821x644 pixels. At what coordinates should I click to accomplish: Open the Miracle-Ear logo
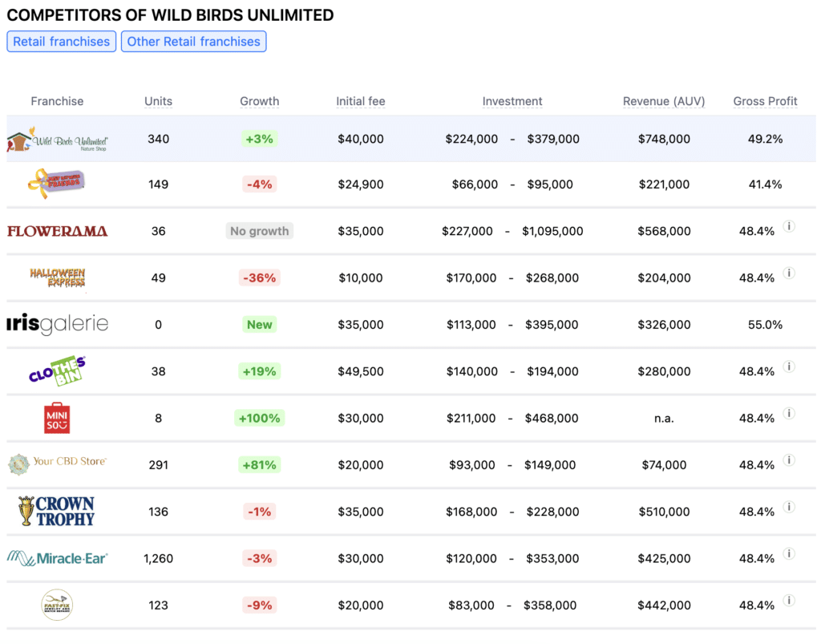click(x=57, y=558)
